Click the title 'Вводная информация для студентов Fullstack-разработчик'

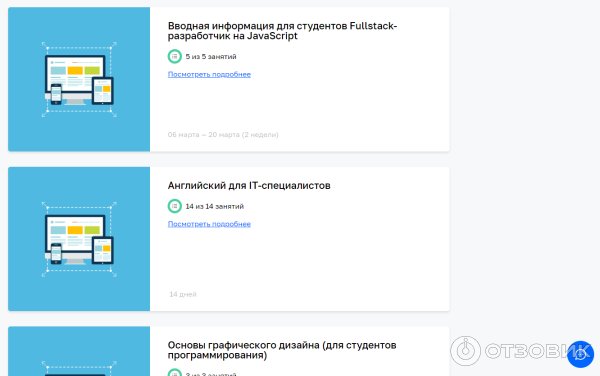coord(282,31)
